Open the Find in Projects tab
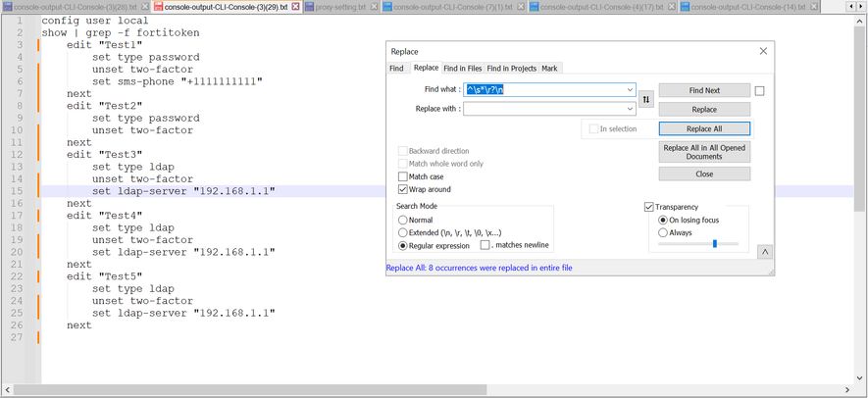The width and height of the screenshot is (868, 398). click(512, 68)
